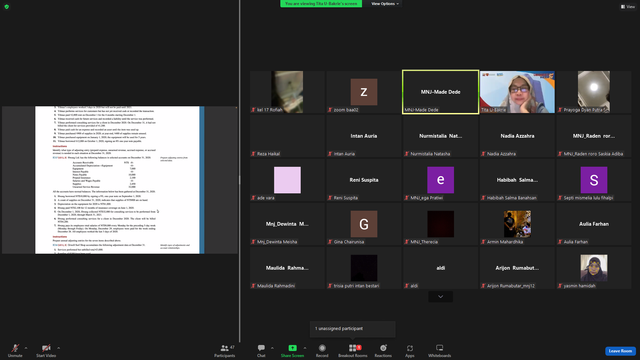Start Video from the toolbar
The height and width of the screenshot is (360, 640).
[x=46, y=350]
